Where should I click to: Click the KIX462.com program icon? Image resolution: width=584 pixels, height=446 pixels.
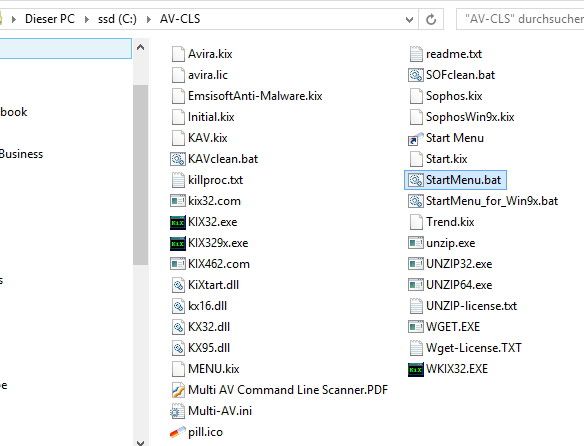pyautogui.click(x=178, y=264)
